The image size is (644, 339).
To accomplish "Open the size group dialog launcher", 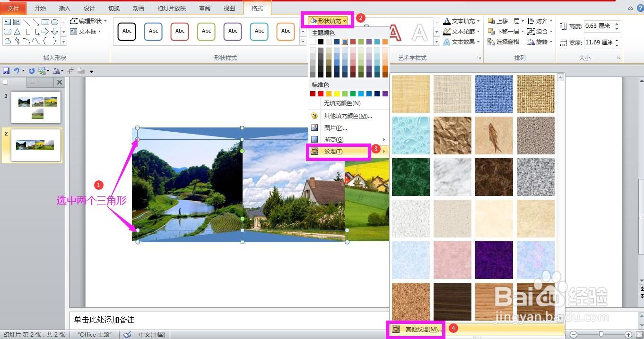I will coord(618,58).
